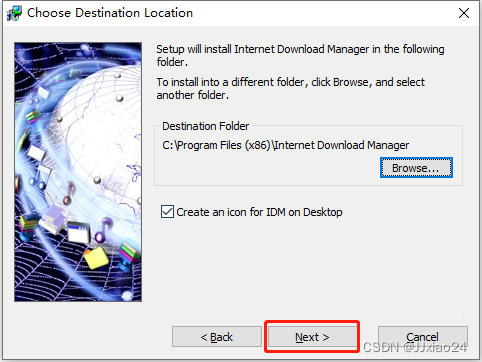Click the 'To install into a different folder' instruction
This screenshot has width=482, height=362.
(290, 88)
